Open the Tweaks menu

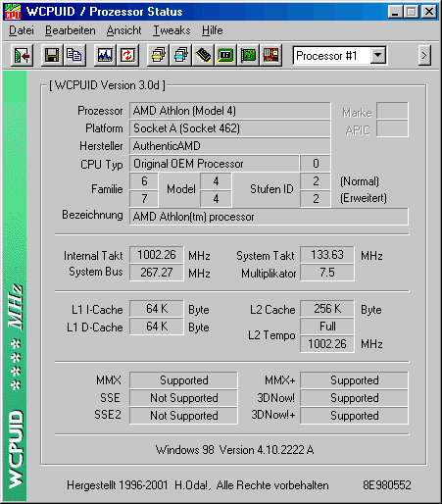(172, 30)
